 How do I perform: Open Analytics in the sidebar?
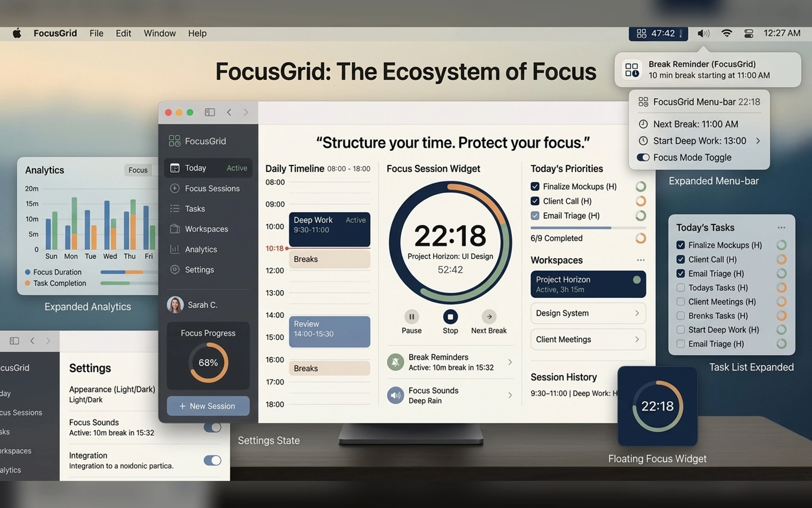click(208, 249)
